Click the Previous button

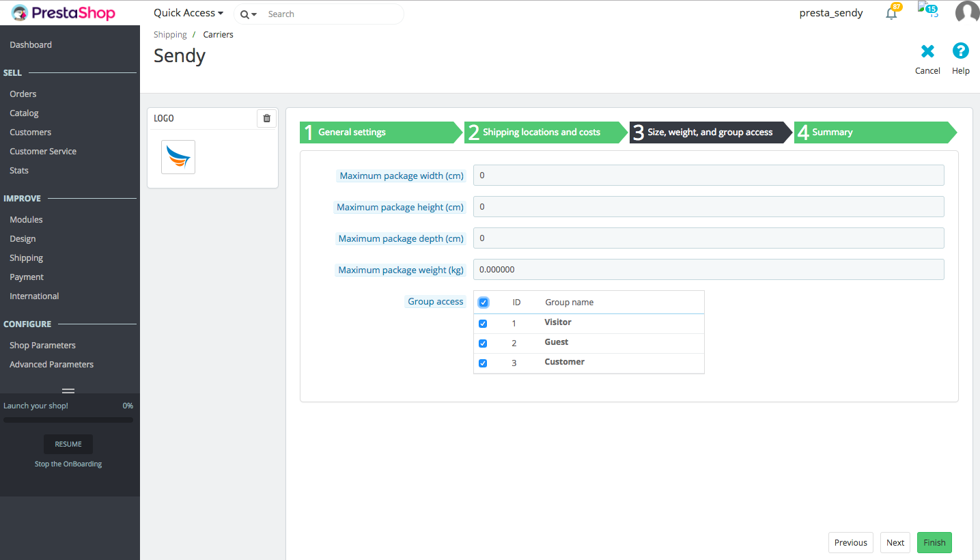[851, 542]
